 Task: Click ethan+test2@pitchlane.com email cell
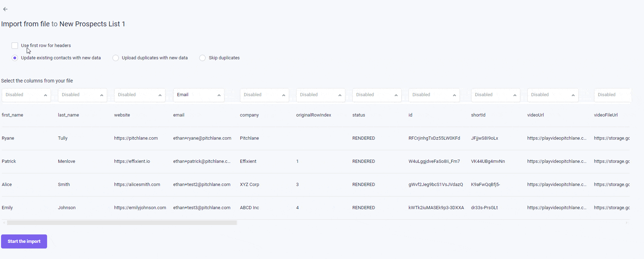202,185
